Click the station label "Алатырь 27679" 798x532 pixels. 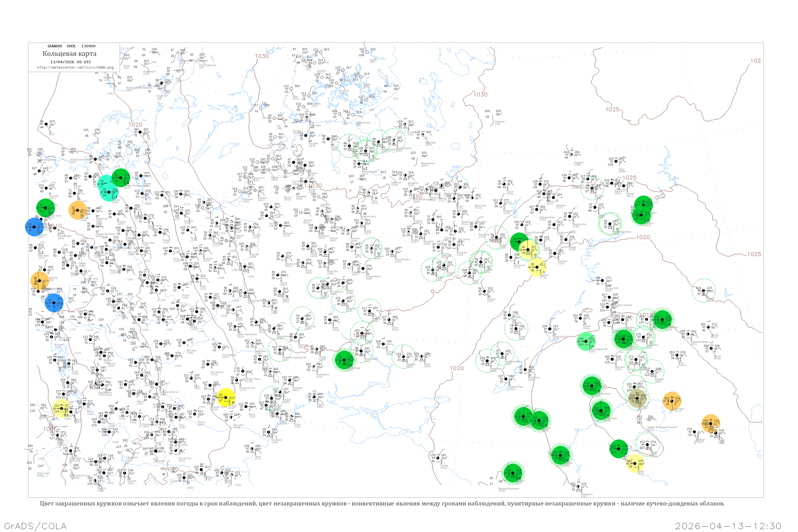tap(562, 262)
